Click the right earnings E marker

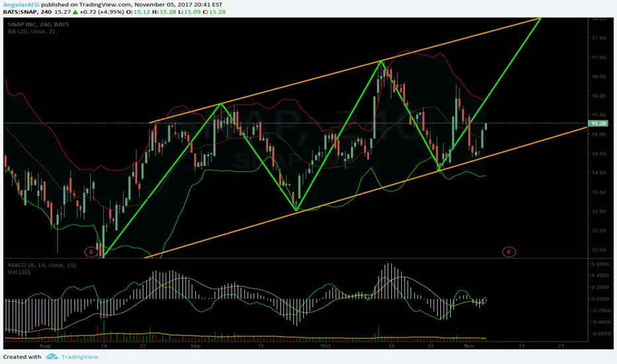[x=509, y=252]
